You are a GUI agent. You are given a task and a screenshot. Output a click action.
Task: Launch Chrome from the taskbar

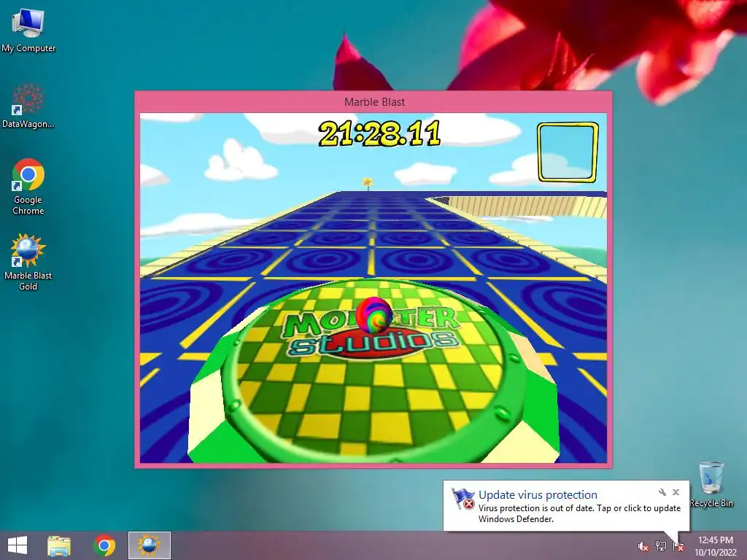104,545
